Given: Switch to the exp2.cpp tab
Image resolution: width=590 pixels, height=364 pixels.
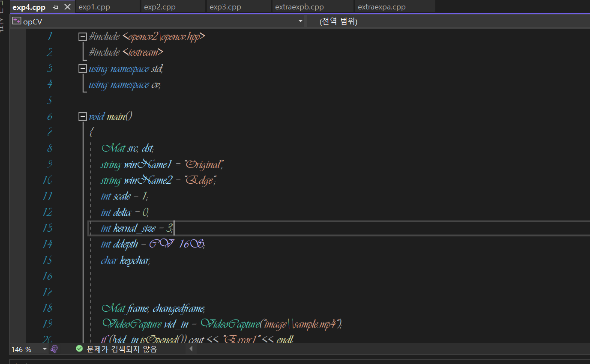Looking at the screenshot, I should tap(159, 7).
